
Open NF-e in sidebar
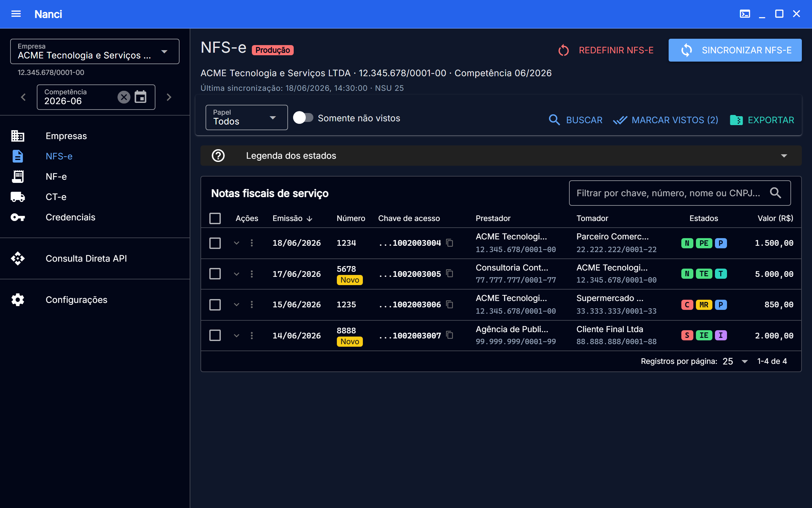pyautogui.click(x=95, y=177)
